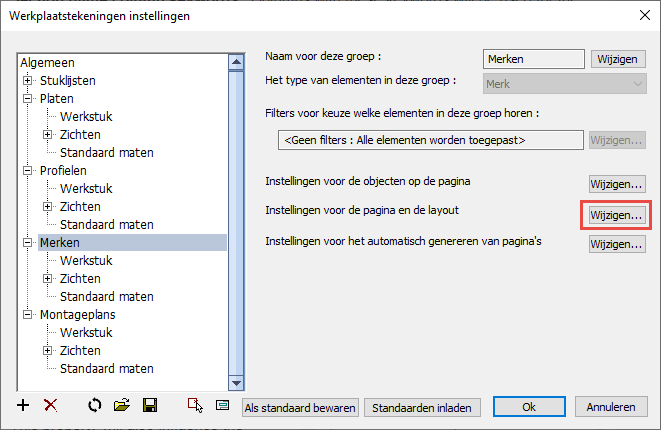
Task: Click the floppy disk save icon
Action: pos(150,406)
